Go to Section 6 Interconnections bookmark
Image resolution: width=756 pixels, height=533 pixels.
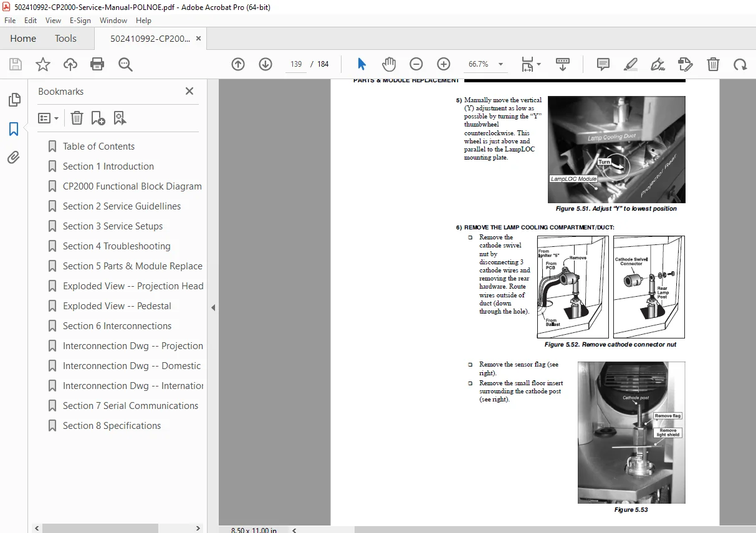point(117,326)
